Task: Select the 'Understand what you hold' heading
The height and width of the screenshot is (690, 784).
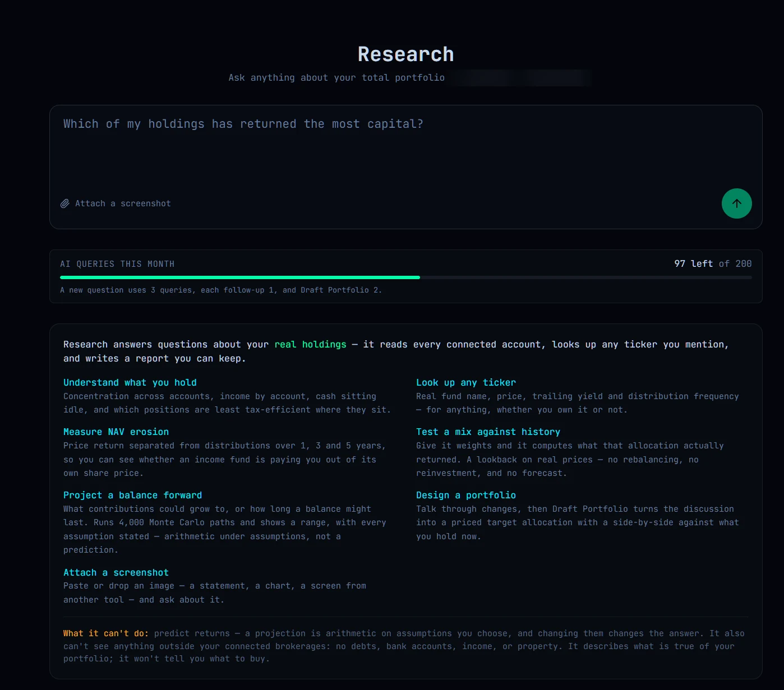Action: click(130, 382)
